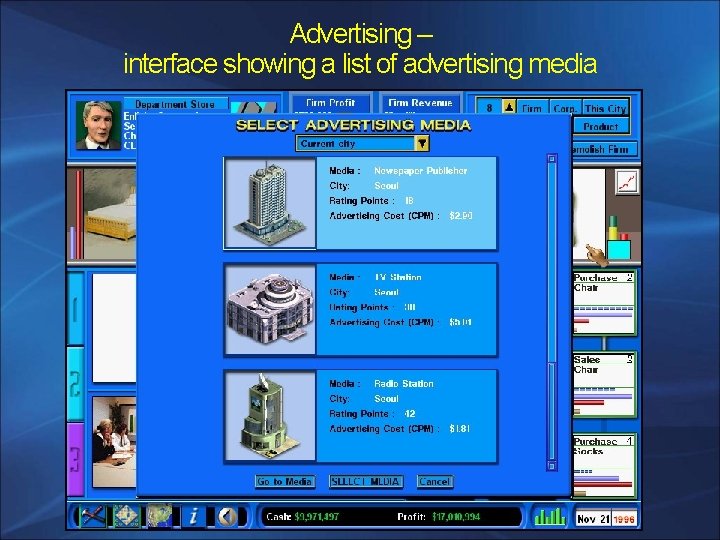The image size is (720, 540).
Task: Click the TV Station building thumbnail
Action: (270, 309)
